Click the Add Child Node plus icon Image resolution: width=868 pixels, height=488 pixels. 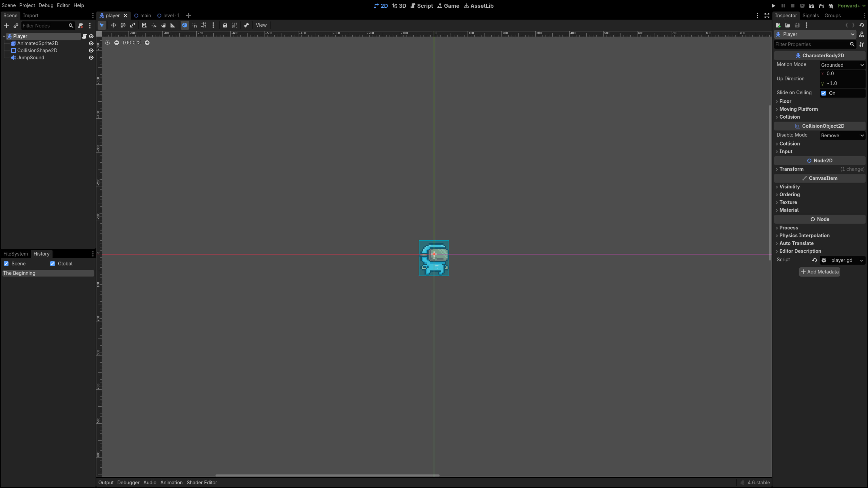6,26
